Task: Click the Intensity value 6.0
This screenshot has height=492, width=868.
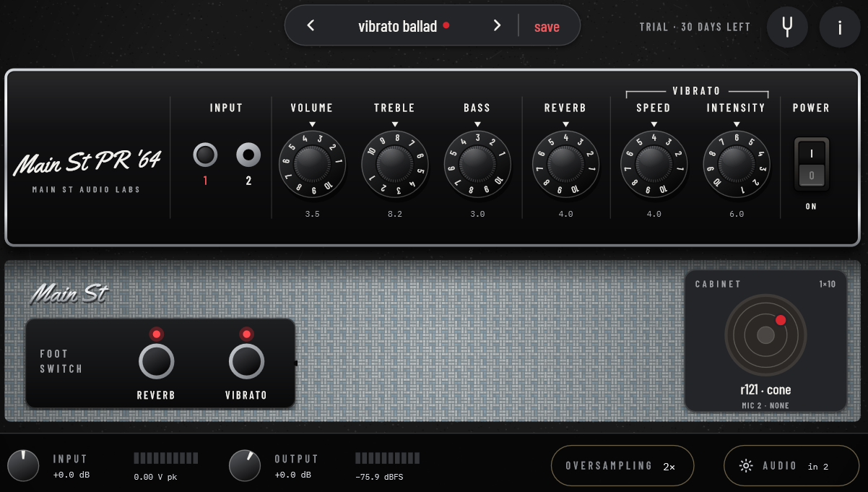Action: [x=737, y=215]
